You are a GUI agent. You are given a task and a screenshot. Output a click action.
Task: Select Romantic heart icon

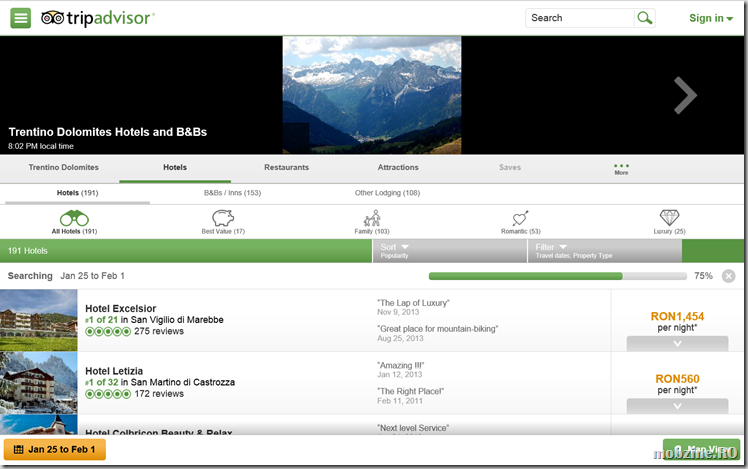(520, 218)
